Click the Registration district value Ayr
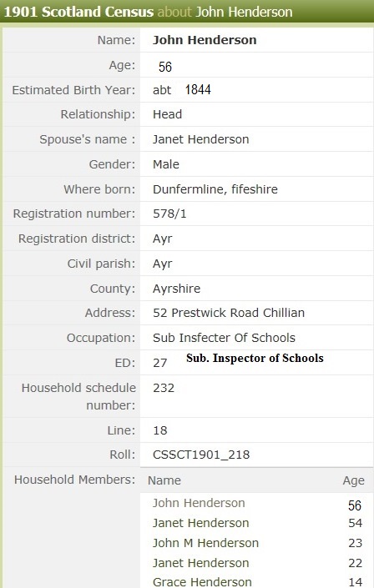 (162, 239)
